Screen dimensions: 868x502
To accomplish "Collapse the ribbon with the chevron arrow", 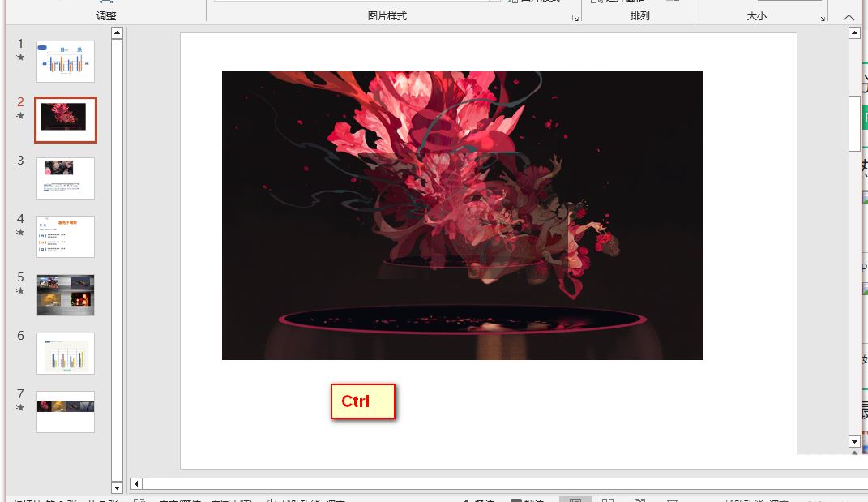I will pos(848,17).
